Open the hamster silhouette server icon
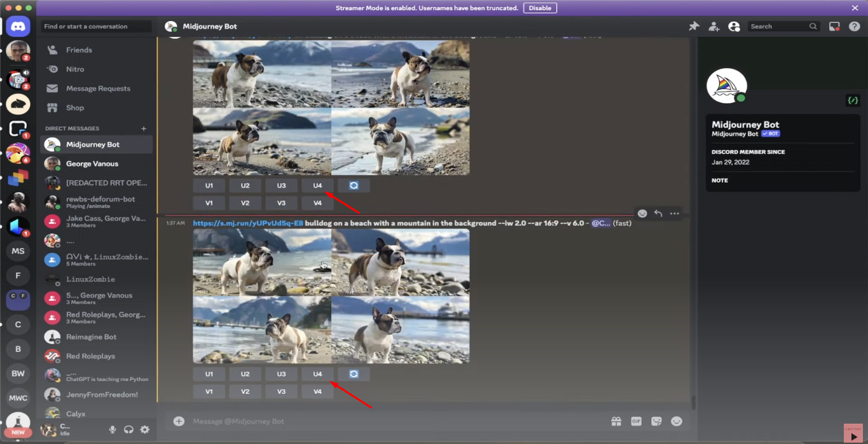 (18, 104)
